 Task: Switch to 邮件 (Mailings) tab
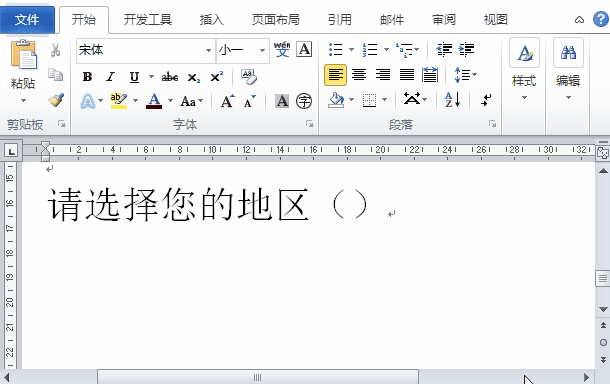point(392,19)
